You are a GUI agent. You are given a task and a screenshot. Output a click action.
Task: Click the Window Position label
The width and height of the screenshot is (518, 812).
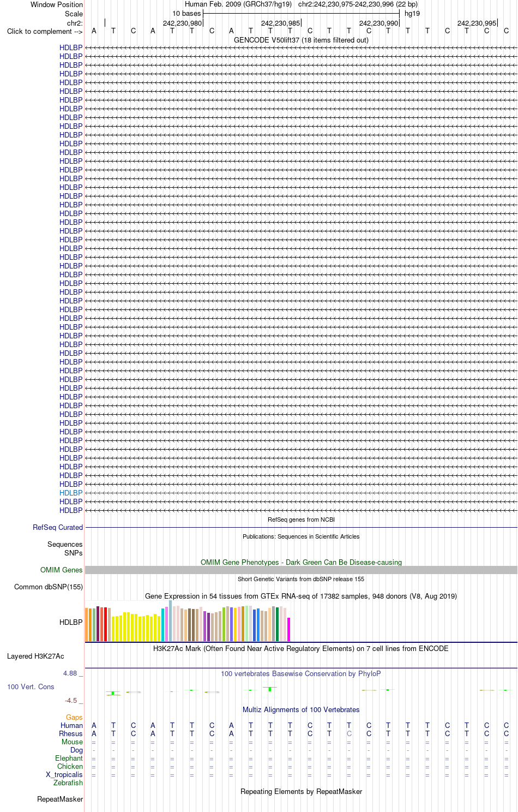click(57, 4)
